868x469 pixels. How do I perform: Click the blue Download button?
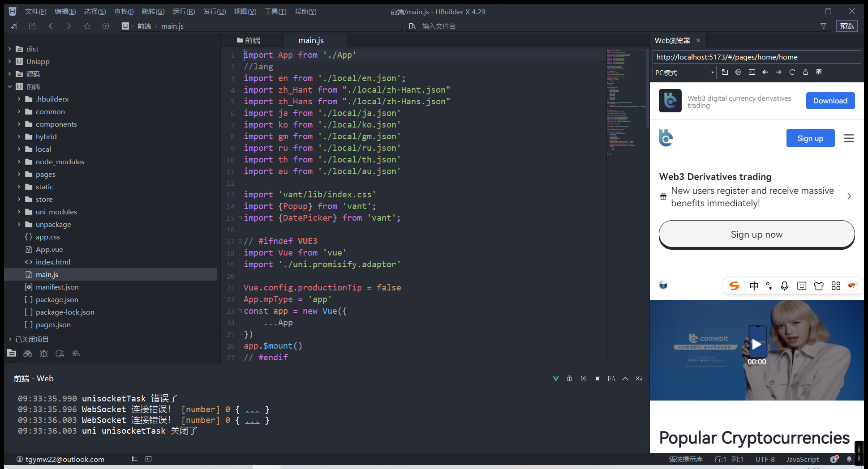pyautogui.click(x=830, y=101)
